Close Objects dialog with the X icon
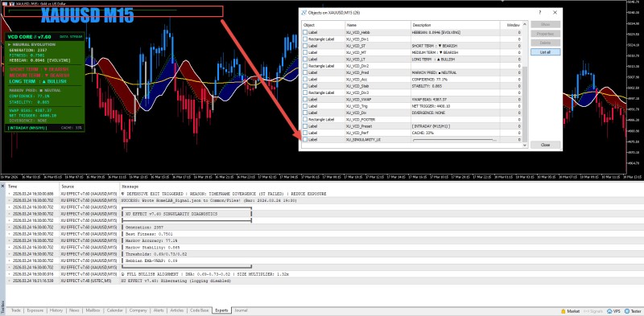Image resolution: width=644 pixels, height=316 pixels. pyautogui.click(x=555, y=13)
